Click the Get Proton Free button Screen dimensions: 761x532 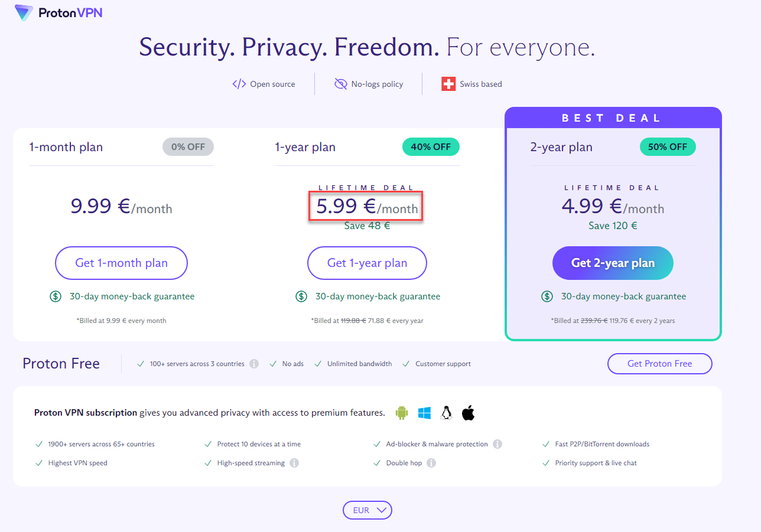[659, 364]
